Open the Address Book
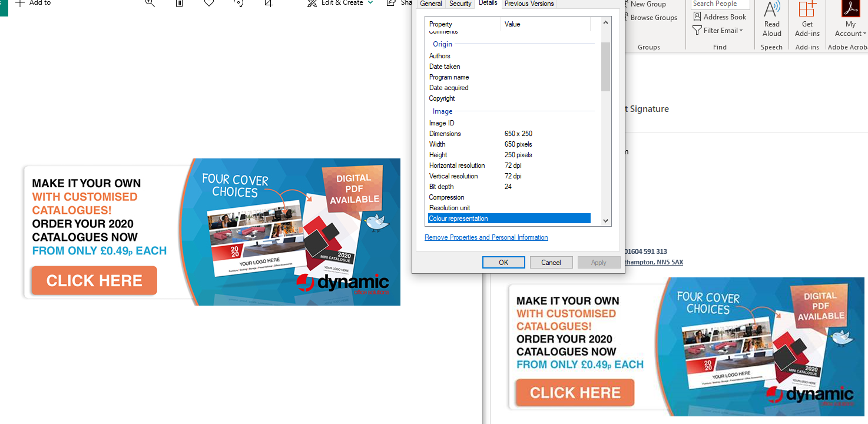Image resolution: width=868 pixels, height=424 pixels. tap(720, 16)
